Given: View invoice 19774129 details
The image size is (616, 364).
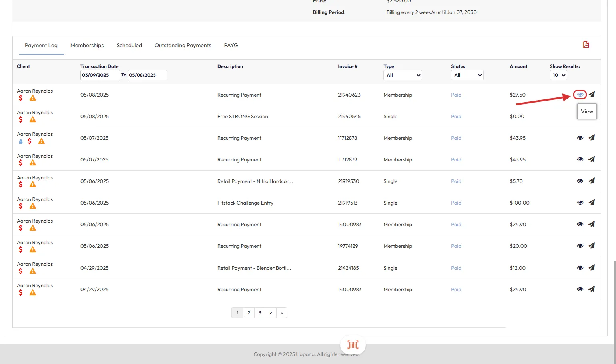Looking at the screenshot, I should (x=580, y=246).
